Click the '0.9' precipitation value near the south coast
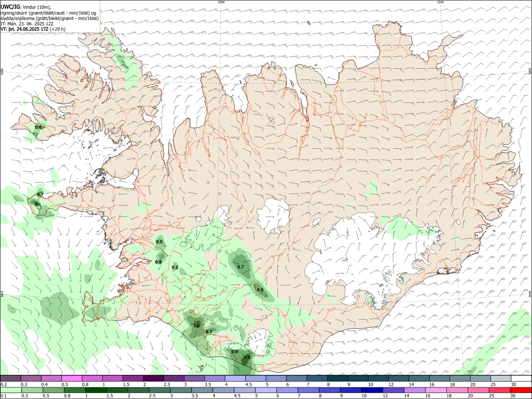The height and width of the screenshot is (399, 532). pos(234,352)
